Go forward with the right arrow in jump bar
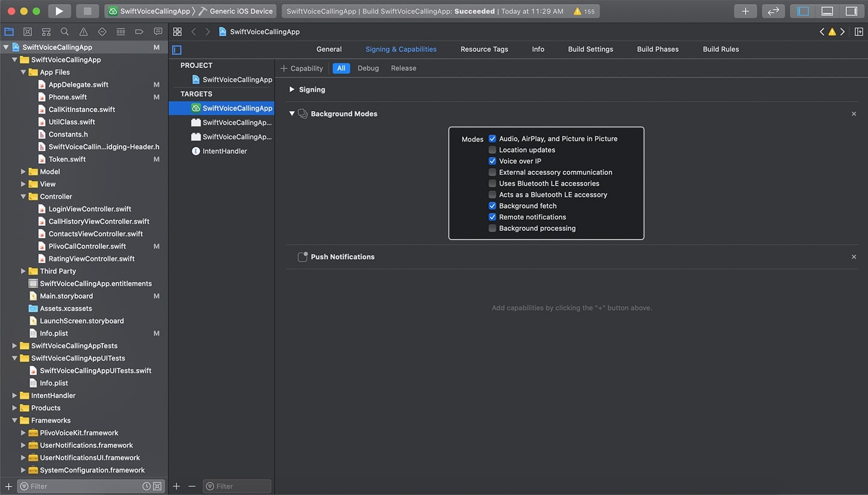The width and height of the screenshot is (868, 495). coord(207,32)
